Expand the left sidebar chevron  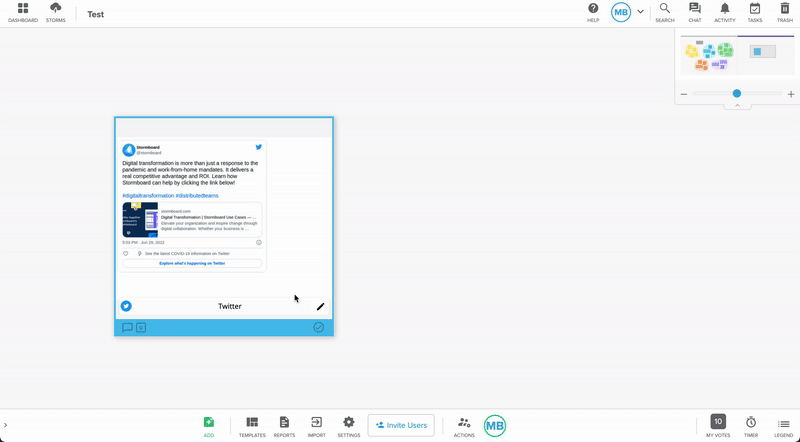pyautogui.click(x=6, y=425)
